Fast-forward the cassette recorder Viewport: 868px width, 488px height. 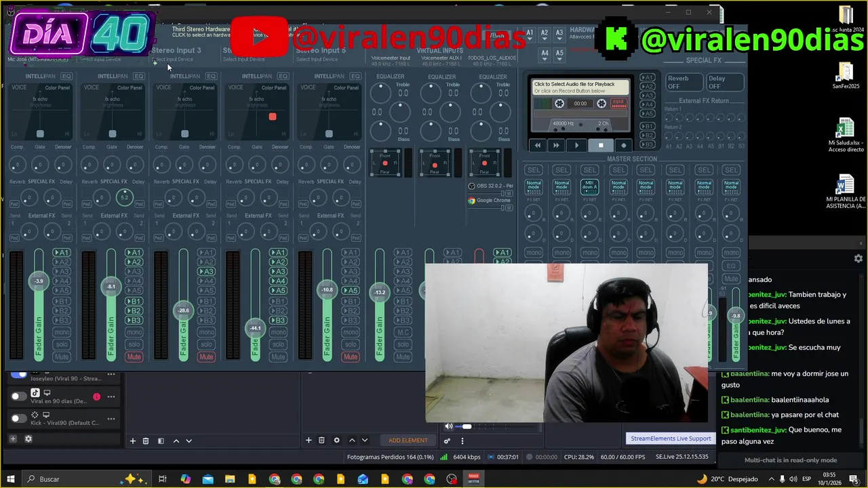tap(556, 145)
